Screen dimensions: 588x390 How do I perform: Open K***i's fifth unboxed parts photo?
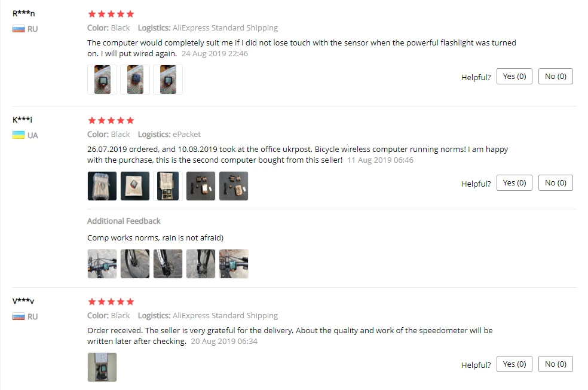click(234, 186)
